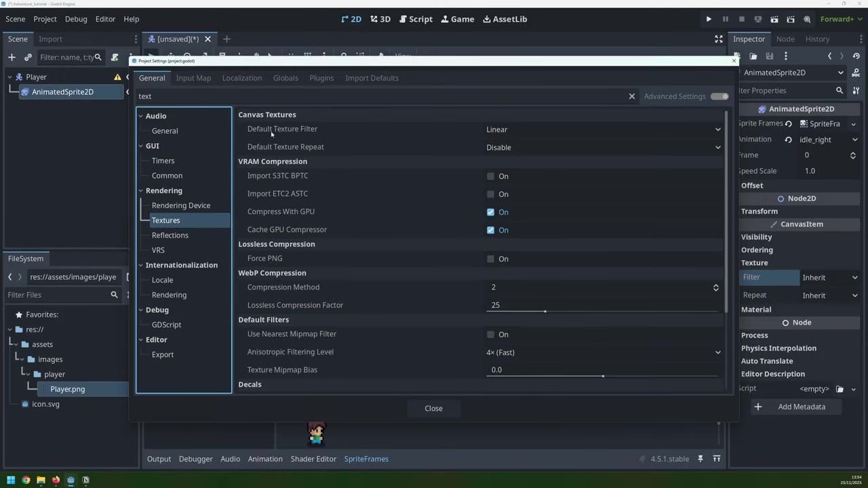This screenshot has width=868, height=488.
Task: Open resource folder icon in Inspector
Action: (x=753, y=56)
